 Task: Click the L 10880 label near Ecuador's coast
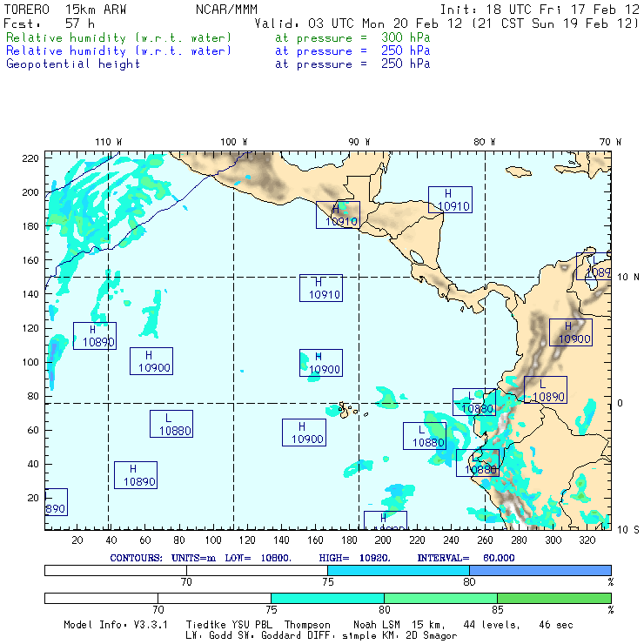pyautogui.click(x=425, y=436)
